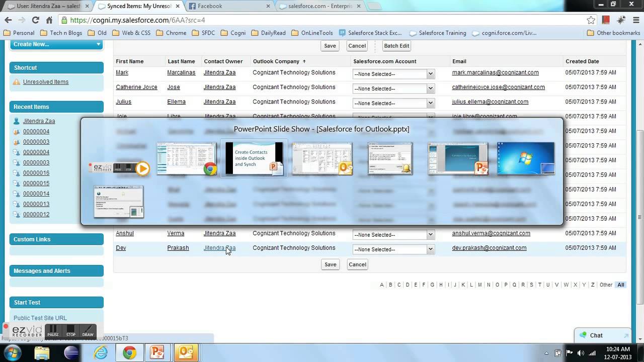The width and height of the screenshot is (644, 362).
Task: Select the Synced Items browser tab
Action: pyautogui.click(x=138, y=6)
